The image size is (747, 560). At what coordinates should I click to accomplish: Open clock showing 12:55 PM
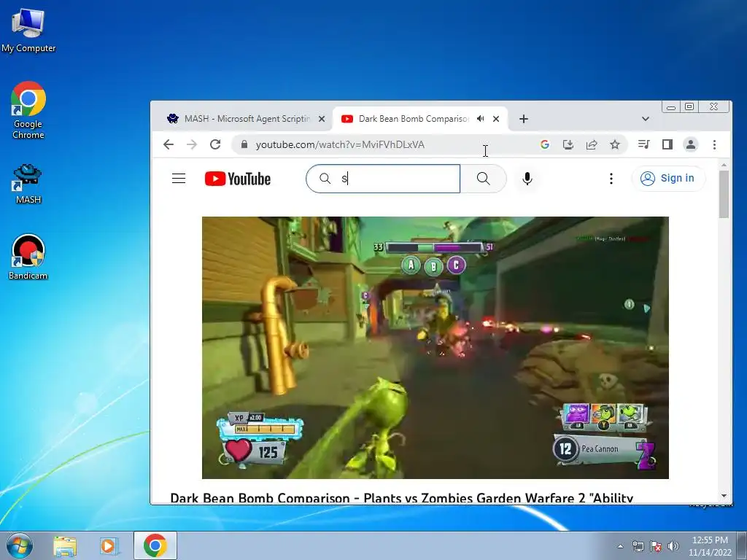tap(710, 546)
